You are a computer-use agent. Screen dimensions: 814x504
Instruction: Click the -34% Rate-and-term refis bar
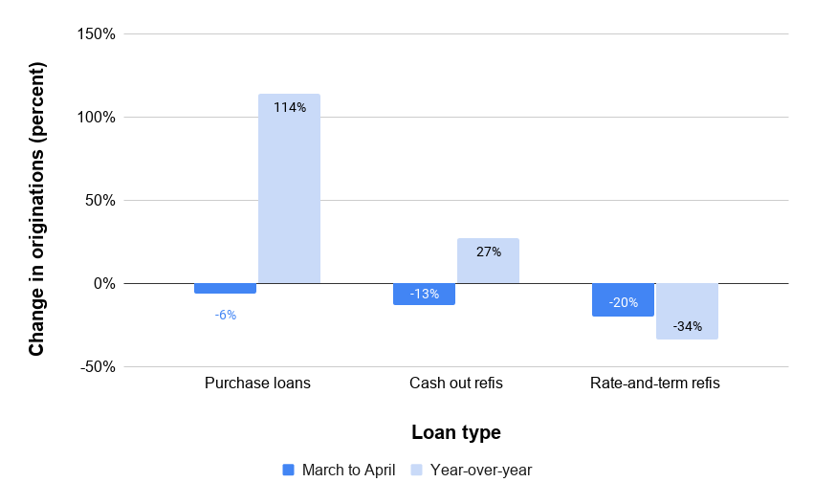[688, 312]
